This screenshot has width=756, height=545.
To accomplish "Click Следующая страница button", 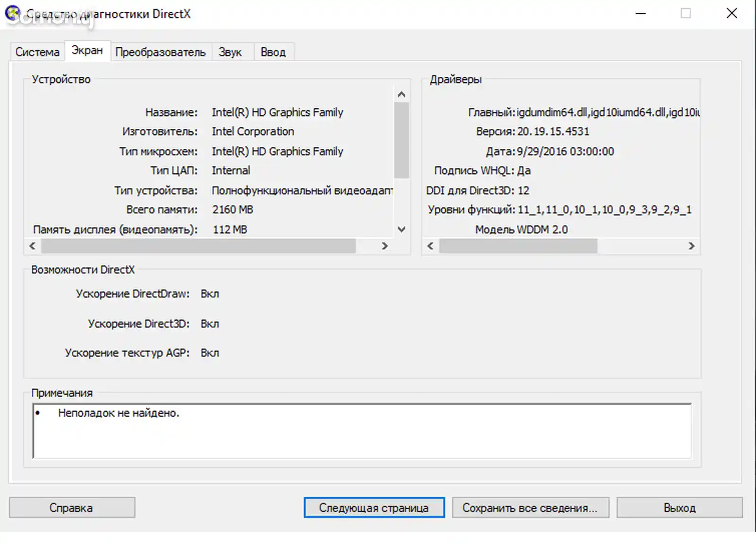I will pos(374,508).
